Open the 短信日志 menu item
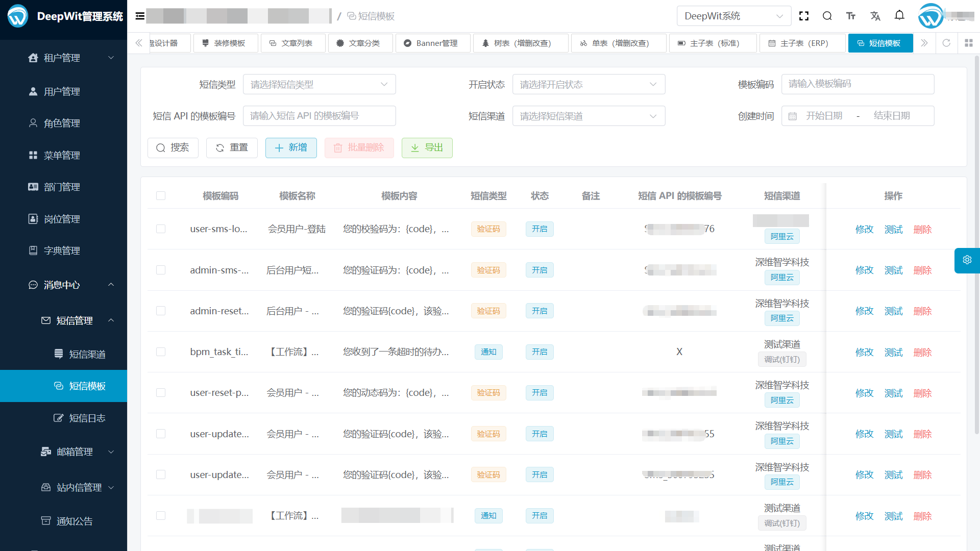The width and height of the screenshot is (980, 551). (87, 418)
